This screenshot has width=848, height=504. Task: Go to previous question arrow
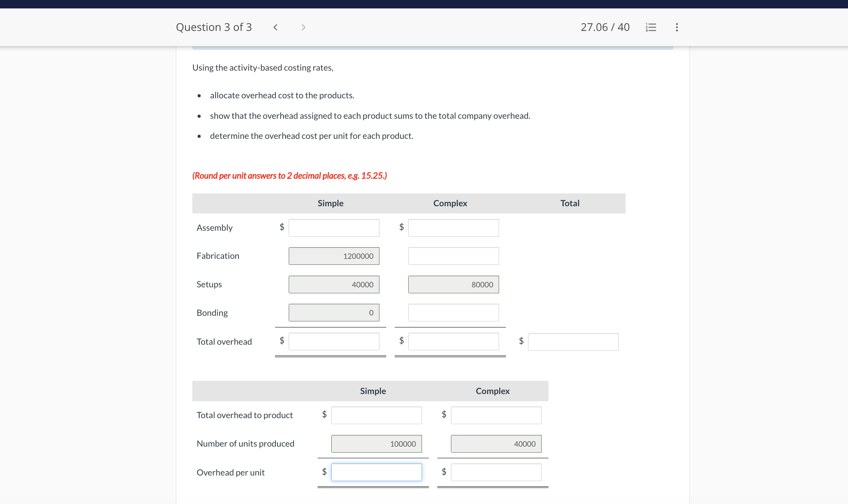[x=275, y=27]
